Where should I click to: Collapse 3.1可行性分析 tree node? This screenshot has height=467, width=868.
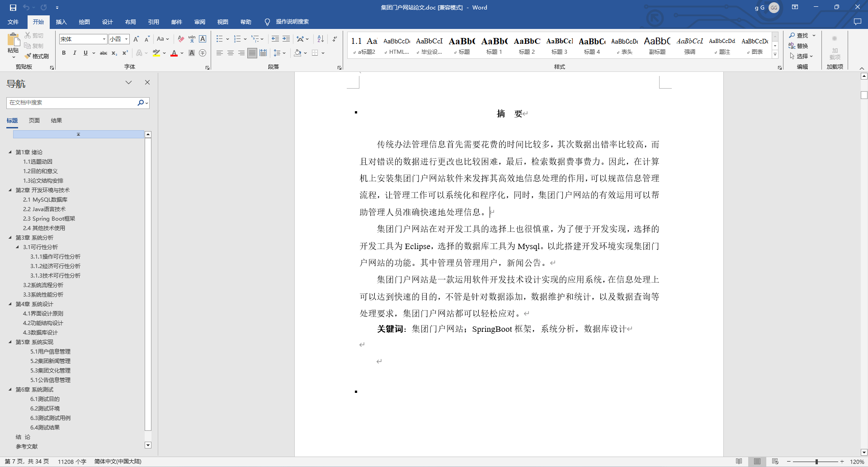(17, 247)
